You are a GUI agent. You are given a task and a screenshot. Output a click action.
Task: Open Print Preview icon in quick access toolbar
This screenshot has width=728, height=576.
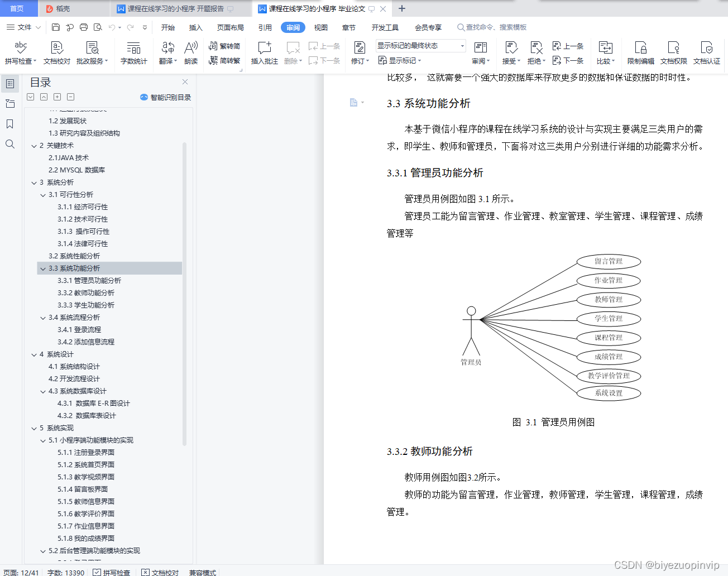coord(98,27)
